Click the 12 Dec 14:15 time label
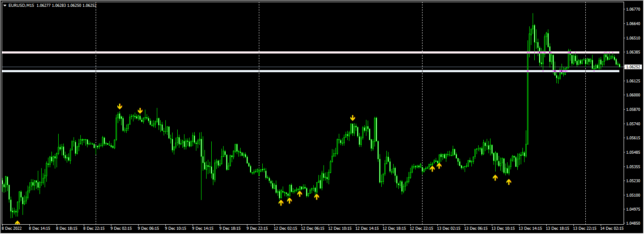644x234 pixels. [367, 228]
